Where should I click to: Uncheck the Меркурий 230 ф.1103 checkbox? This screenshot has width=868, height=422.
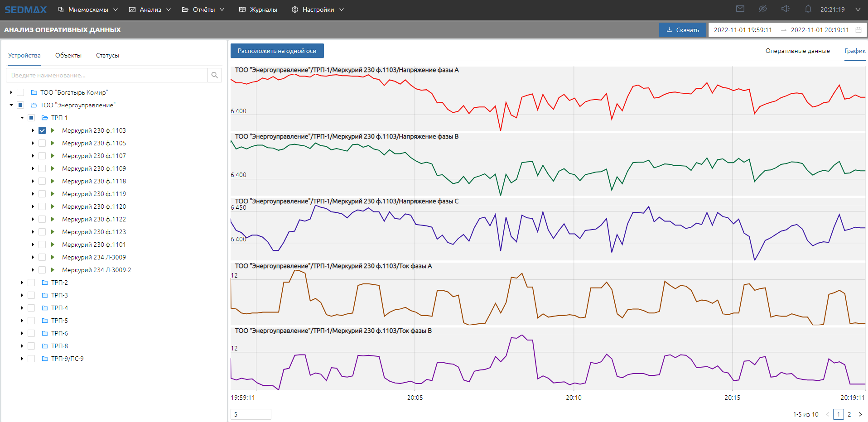tap(42, 130)
